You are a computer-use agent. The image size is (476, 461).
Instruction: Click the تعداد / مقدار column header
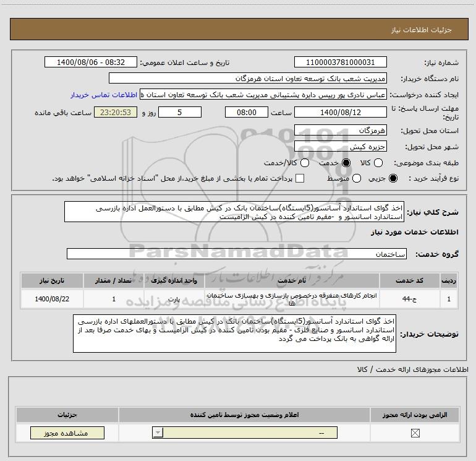pos(114,280)
